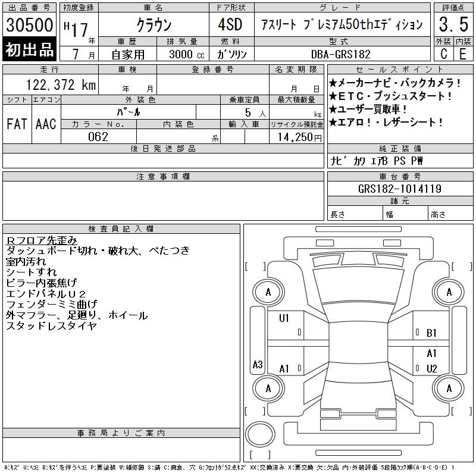Image resolution: width=476 pixels, height=476 pixels.
Task: Click inspector note ピラー内張焦げ
Action: pyautogui.click(x=42, y=283)
